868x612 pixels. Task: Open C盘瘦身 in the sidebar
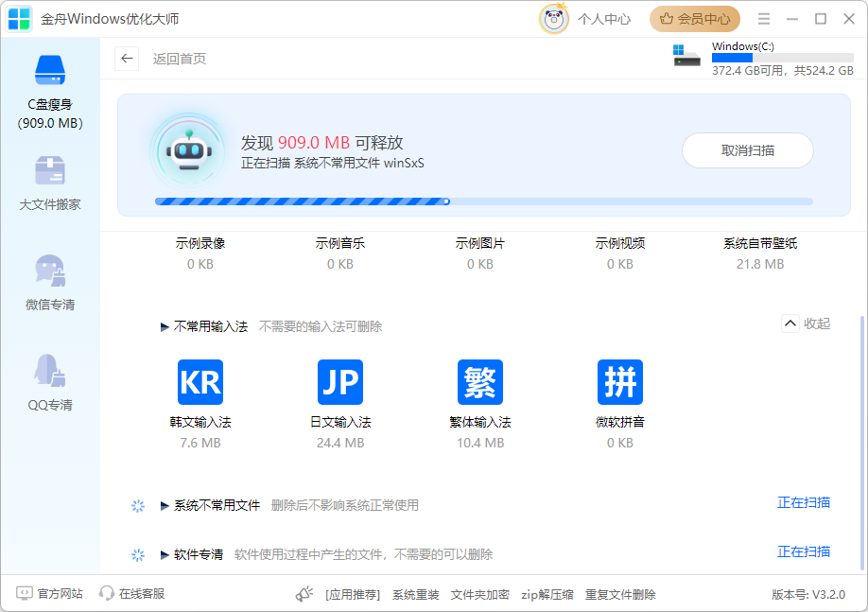[49, 91]
